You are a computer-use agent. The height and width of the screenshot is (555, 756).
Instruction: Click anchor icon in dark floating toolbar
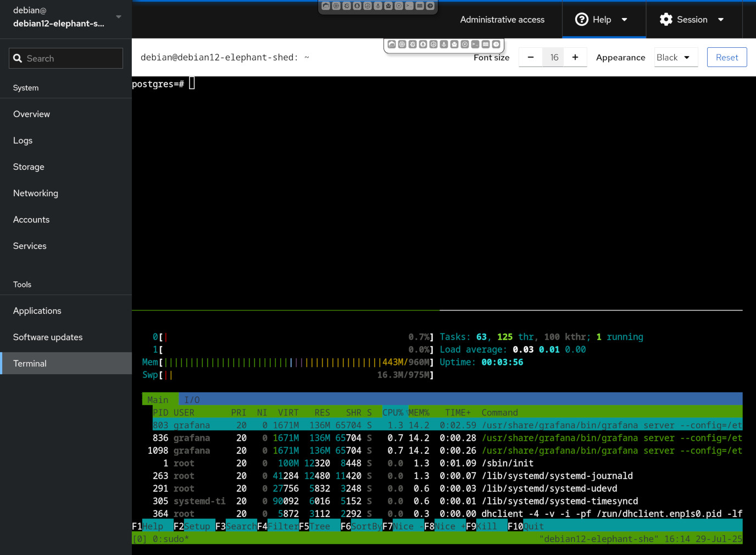tap(378, 6)
